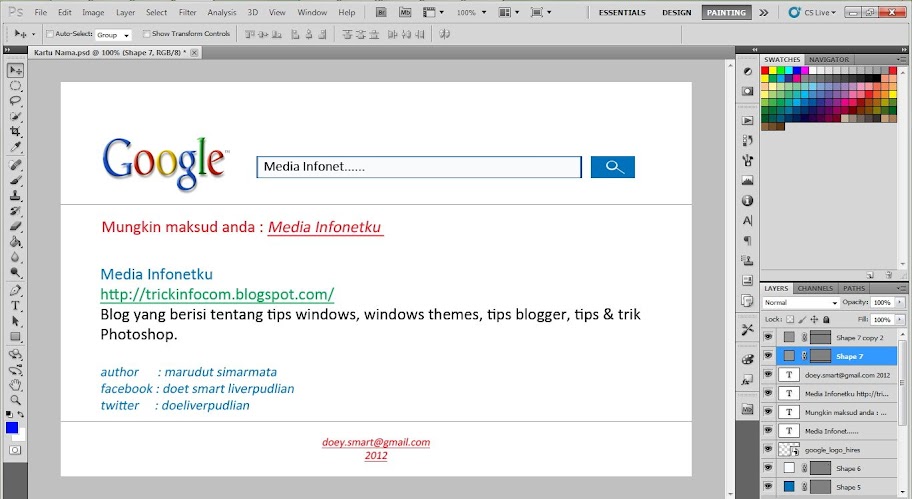
Task: Select the Rectangle shape tool
Action: point(15,336)
